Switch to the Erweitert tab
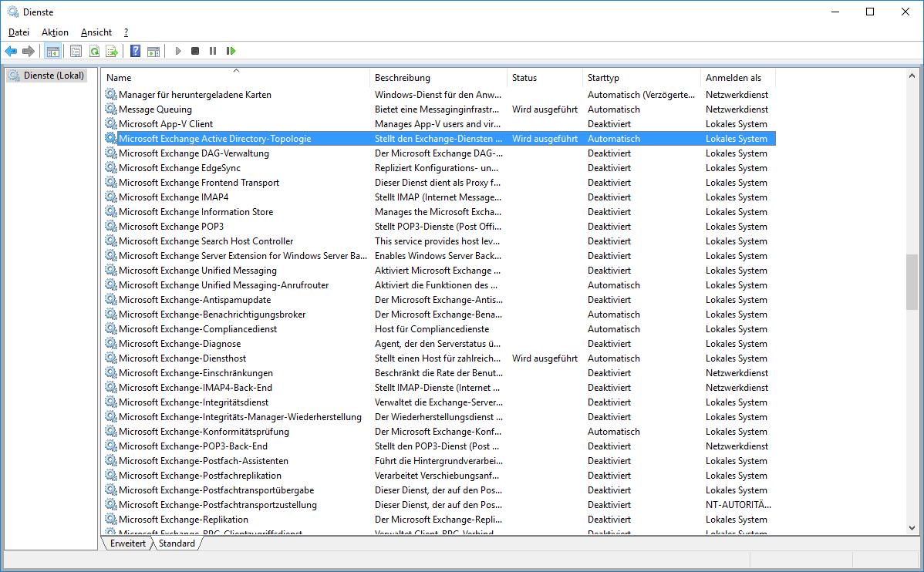This screenshot has width=924, height=572. pos(127,543)
